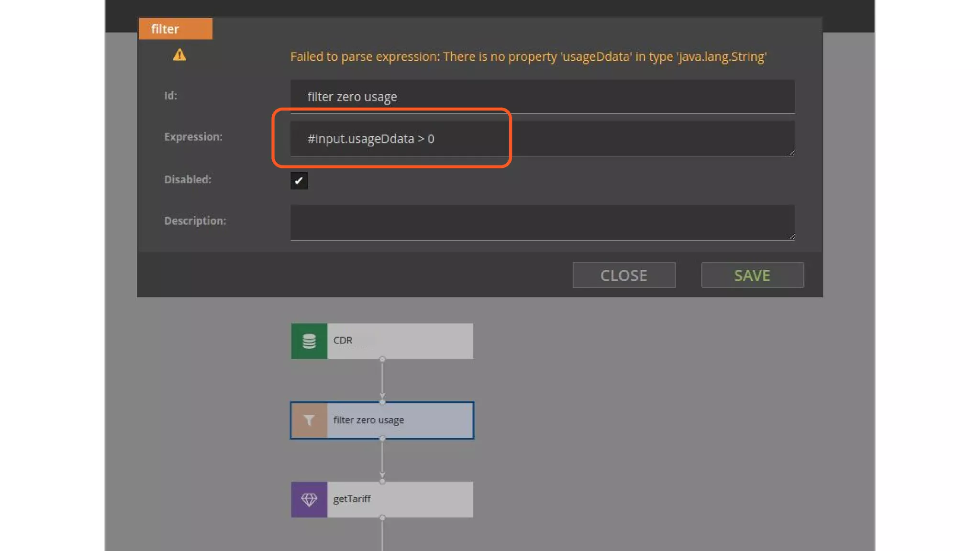Screen dimensions: 980x551
Task: Select the CDR node label
Action: point(343,340)
